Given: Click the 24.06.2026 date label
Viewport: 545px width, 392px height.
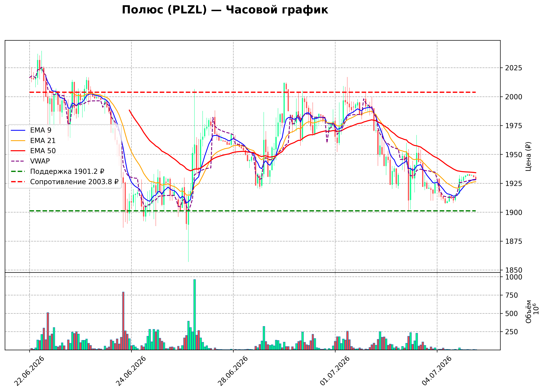Looking at the screenshot, I should 131,371.
